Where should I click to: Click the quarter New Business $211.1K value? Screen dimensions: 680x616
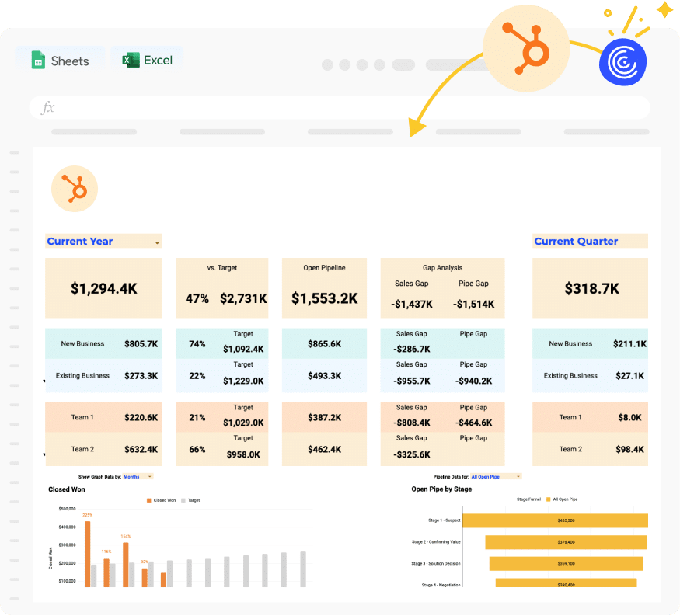point(629,344)
